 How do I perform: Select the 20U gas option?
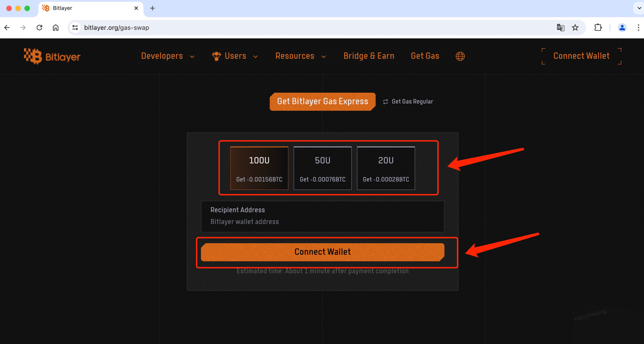click(386, 168)
